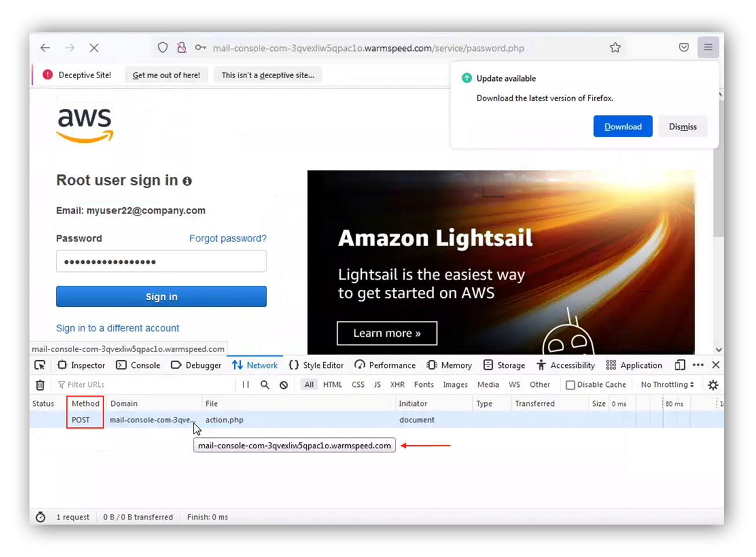Image resolution: width=756 pixels, height=557 pixels.
Task: Click Download Firefox update button
Action: 622,127
